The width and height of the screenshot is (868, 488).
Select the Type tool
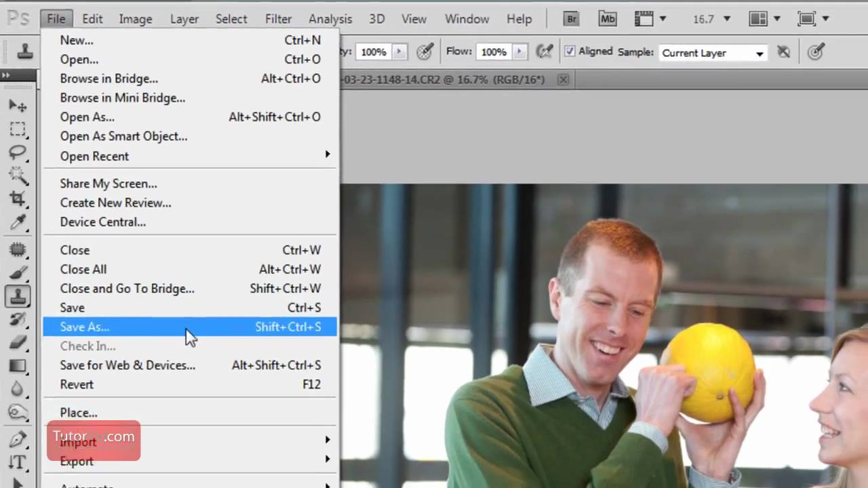18,463
